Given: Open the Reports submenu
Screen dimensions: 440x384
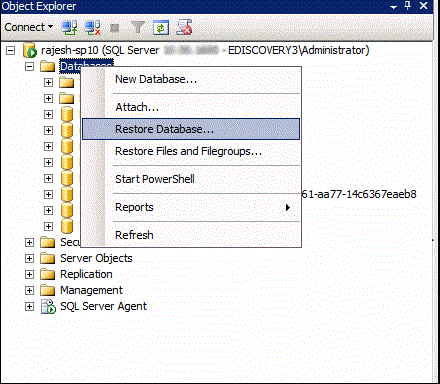Looking at the screenshot, I should tap(191, 207).
